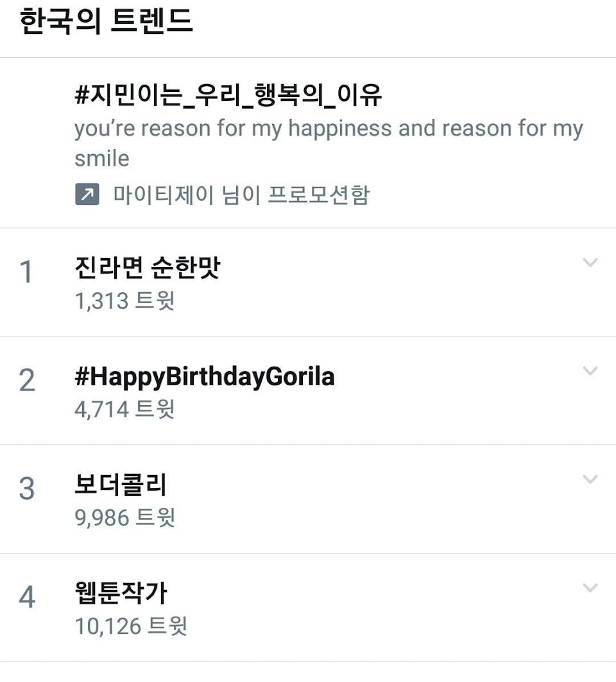Open the #HappyBirthdayGorila trend
This screenshot has width=616, height=682.
(205, 377)
